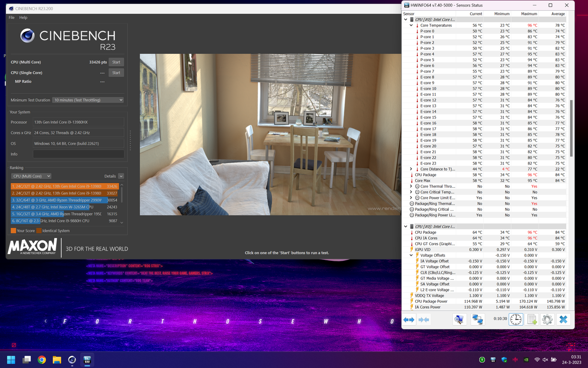This screenshot has width=588, height=368.
Task: Open Cinebench File menu
Action: point(11,17)
